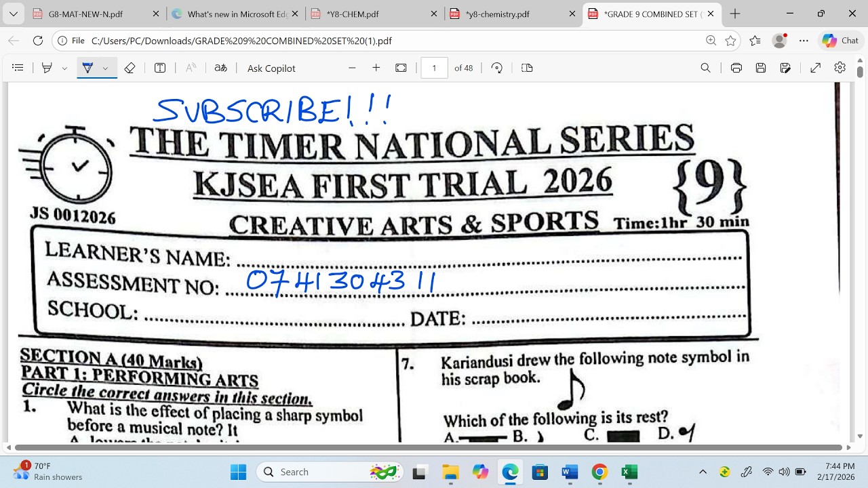Click Ask Copilot in PDF toolbar

(271, 68)
